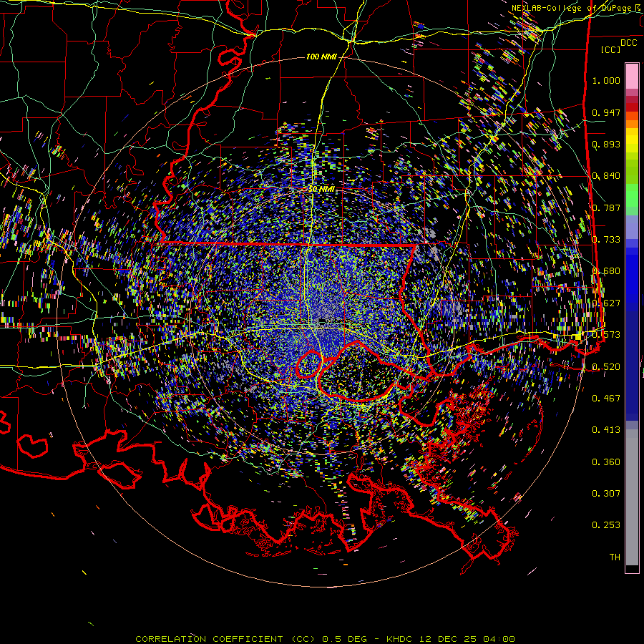Image resolution: width=644 pixels, height=644 pixels.
Task: Click the 0.467 scale value
Action: 606,399
